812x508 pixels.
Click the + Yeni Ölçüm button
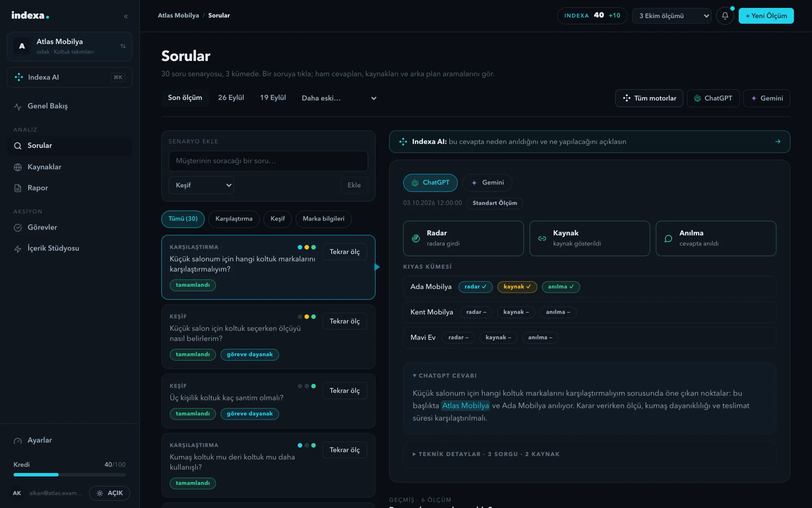point(766,16)
